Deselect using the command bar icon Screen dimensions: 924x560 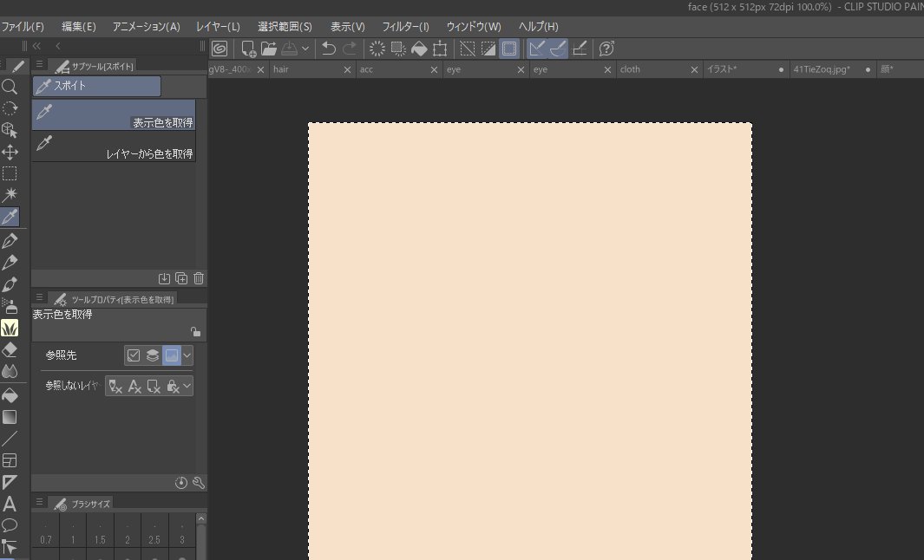click(468, 49)
